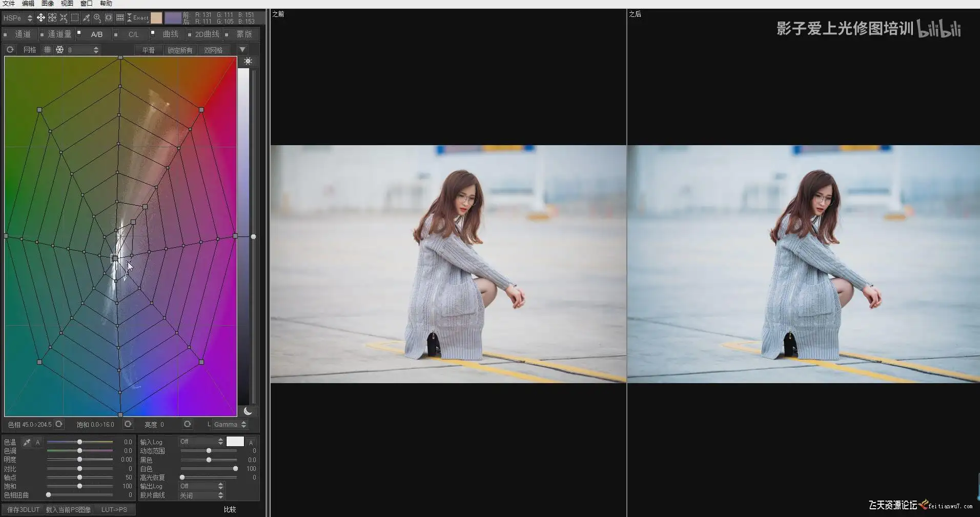Image resolution: width=980 pixels, height=517 pixels.
Task: Open the HSPe color model dropdown
Action: click(x=18, y=18)
